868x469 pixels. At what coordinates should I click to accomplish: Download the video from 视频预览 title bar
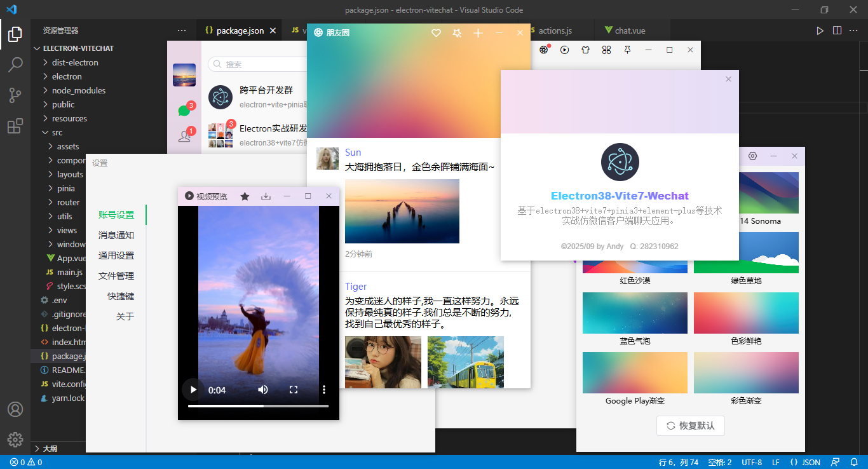266,196
